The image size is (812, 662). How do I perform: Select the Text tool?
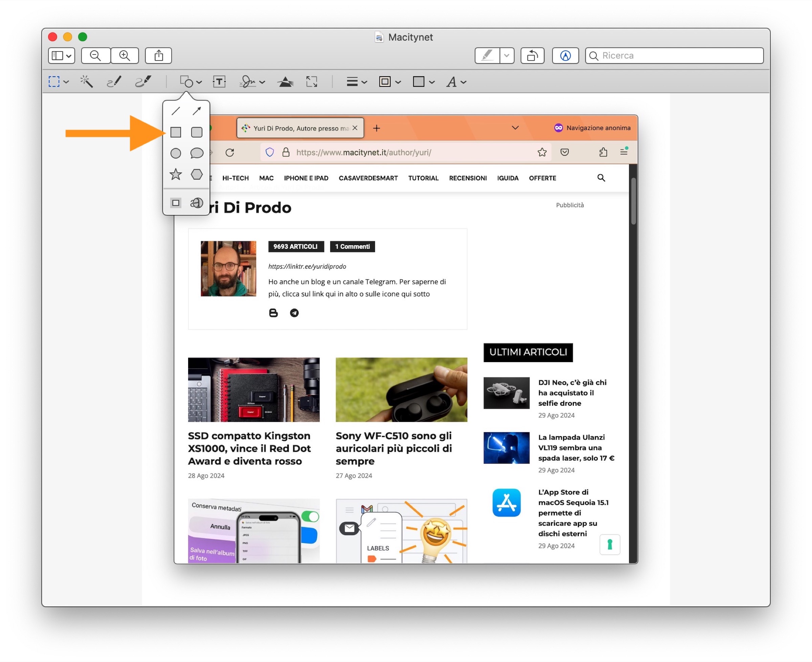point(219,82)
